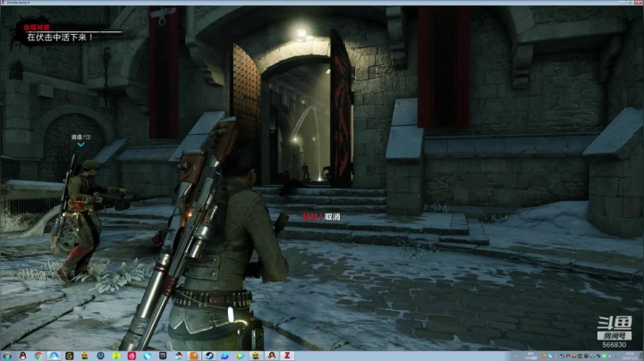The height and width of the screenshot is (361, 644).
Task: Click the Steam icon in system tray
Action: pos(562,356)
